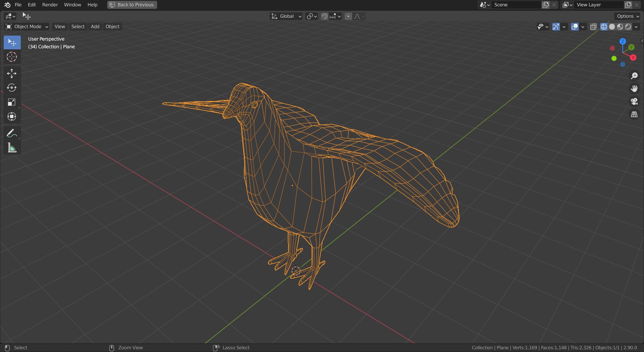The image size is (644, 352).
Task: Click the red X axis on navigation gizmo
Action: pyautogui.click(x=633, y=58)
